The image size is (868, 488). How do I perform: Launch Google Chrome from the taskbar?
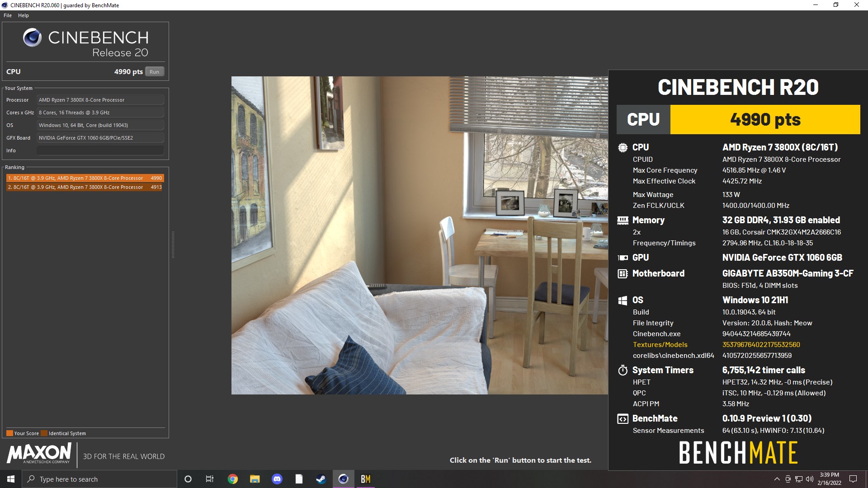pyautogui.click(x=233, y=479)
